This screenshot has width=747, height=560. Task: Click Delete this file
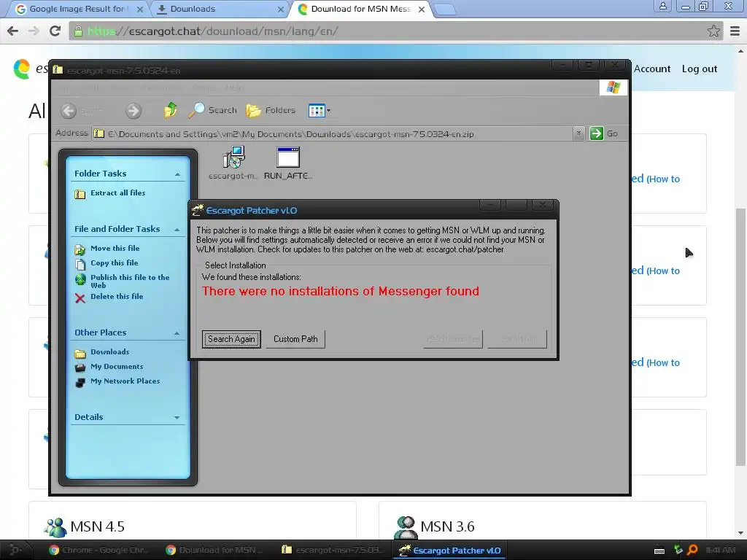point(117,296)
